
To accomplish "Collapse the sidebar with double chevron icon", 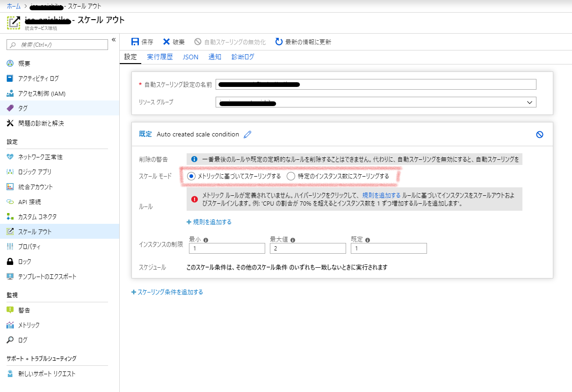I will click(113, 40).
